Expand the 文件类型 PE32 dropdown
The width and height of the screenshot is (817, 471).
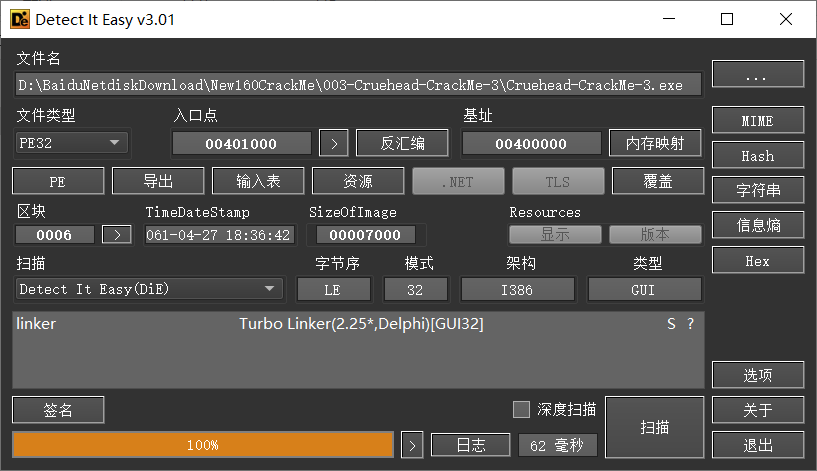pos(72,143)
